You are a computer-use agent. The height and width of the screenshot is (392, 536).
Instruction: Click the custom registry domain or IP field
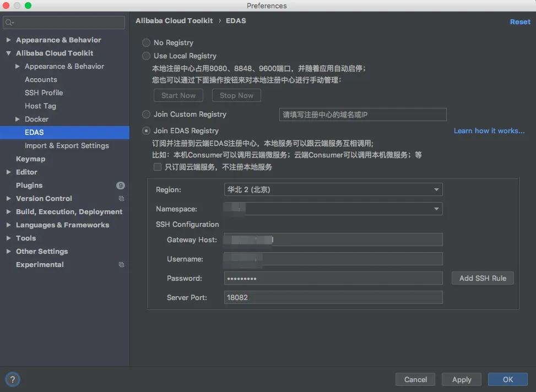click(x=362, y=115)
